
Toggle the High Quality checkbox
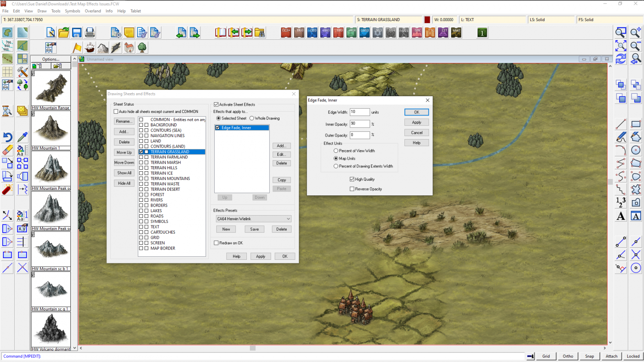tap(352, 179)
